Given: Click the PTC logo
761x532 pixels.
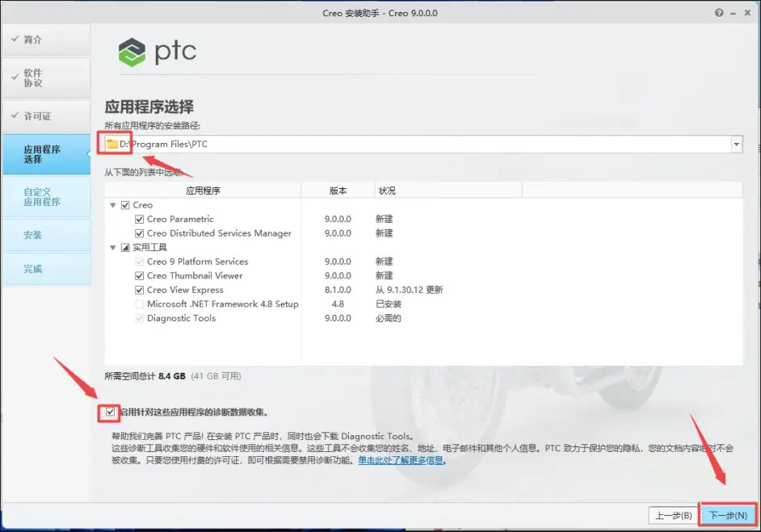Looking at the screenshot, I should (x=158, y=52).
